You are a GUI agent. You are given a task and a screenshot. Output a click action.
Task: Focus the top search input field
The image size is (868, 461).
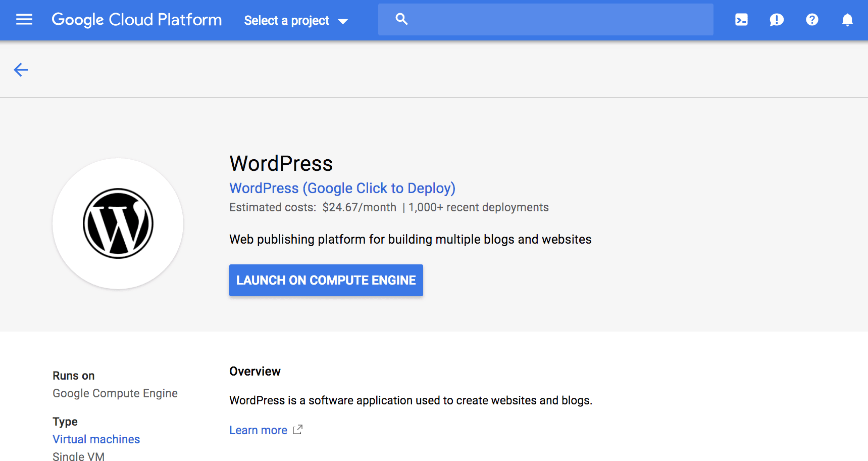[x=545, y=19]
